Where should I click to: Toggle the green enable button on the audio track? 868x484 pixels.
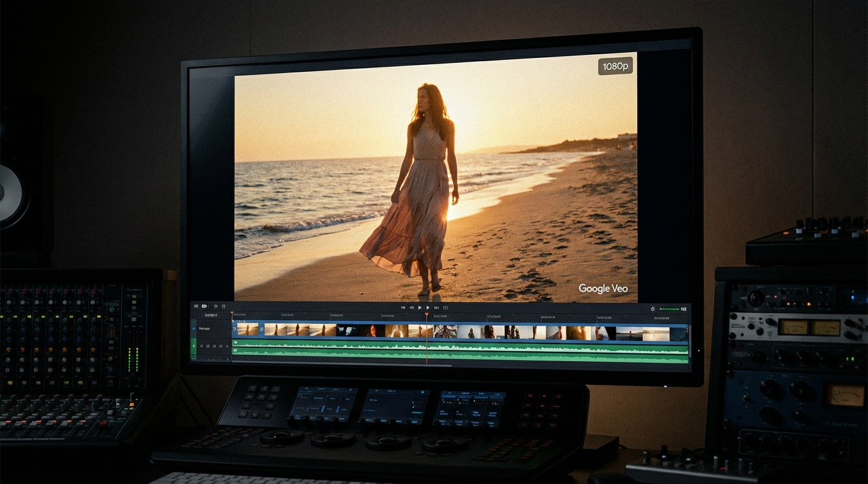[194, 346]
